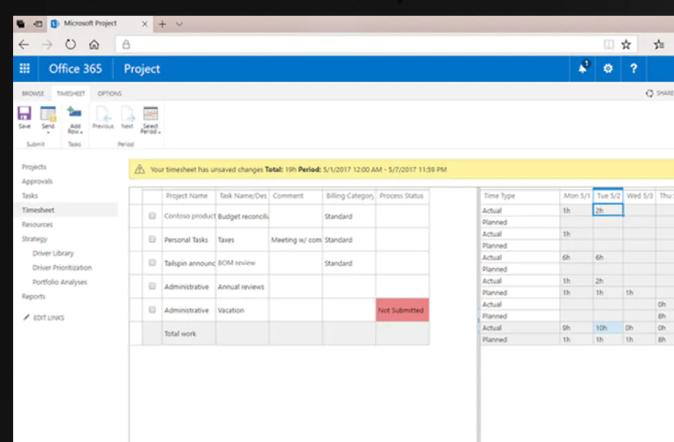Click the Meeting w/ comment cell
Viewport: 674px width, 442px height.
296,239
